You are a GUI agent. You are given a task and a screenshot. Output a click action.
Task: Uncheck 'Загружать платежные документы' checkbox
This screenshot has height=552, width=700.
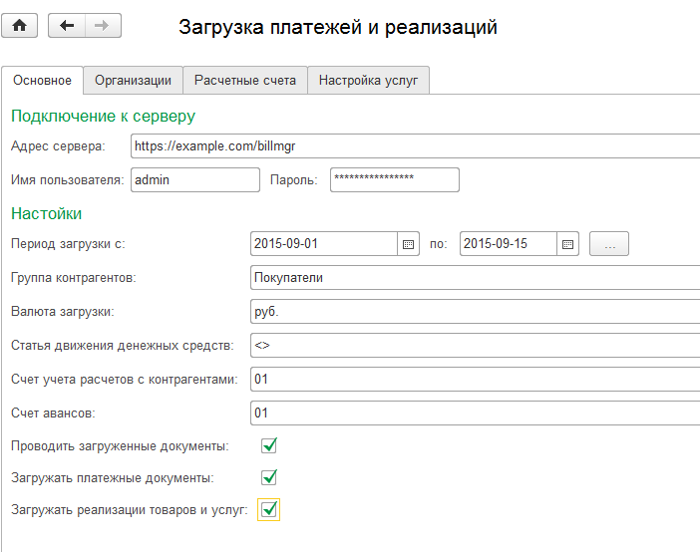[268, 478]
